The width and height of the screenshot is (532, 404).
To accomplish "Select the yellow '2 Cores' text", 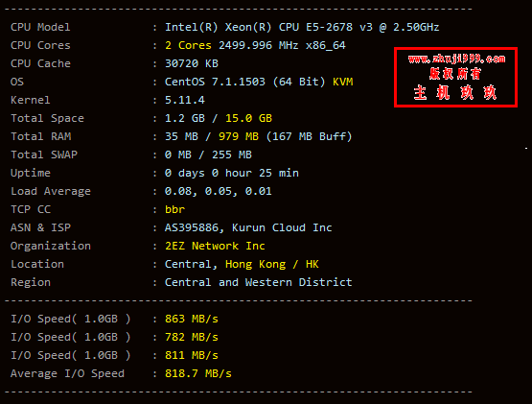I will (x=188, y=45).
